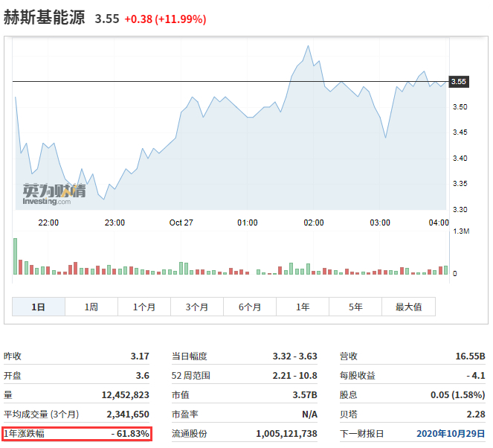The image size is (493, 448).
Task: Select the highlighted 1年涨跌幅 row
Action: 77,433
